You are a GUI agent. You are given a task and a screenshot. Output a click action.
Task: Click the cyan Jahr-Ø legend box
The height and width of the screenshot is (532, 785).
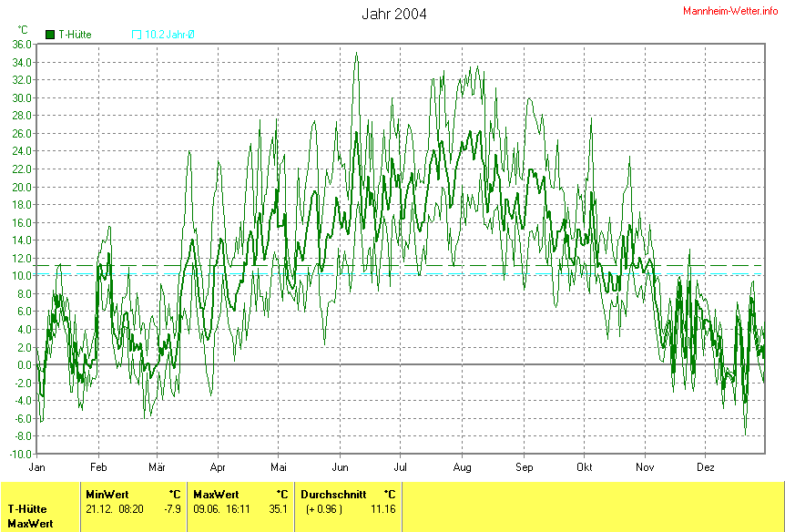coord(137,35)
